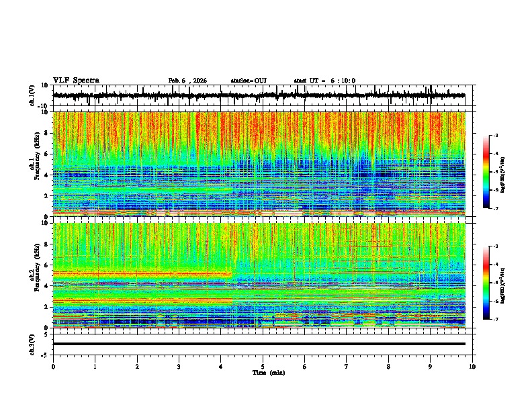532x411 pixels.
Task: Click the ch.2 colorbar log(PSD) units label
Action: (x=503, y=285)
